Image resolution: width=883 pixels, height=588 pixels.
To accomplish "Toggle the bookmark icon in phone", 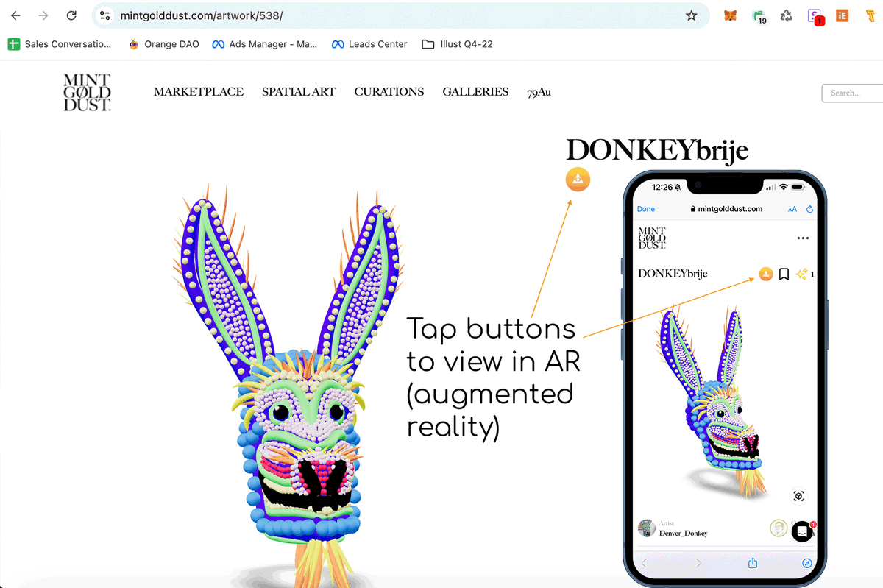I will (784, 274).
